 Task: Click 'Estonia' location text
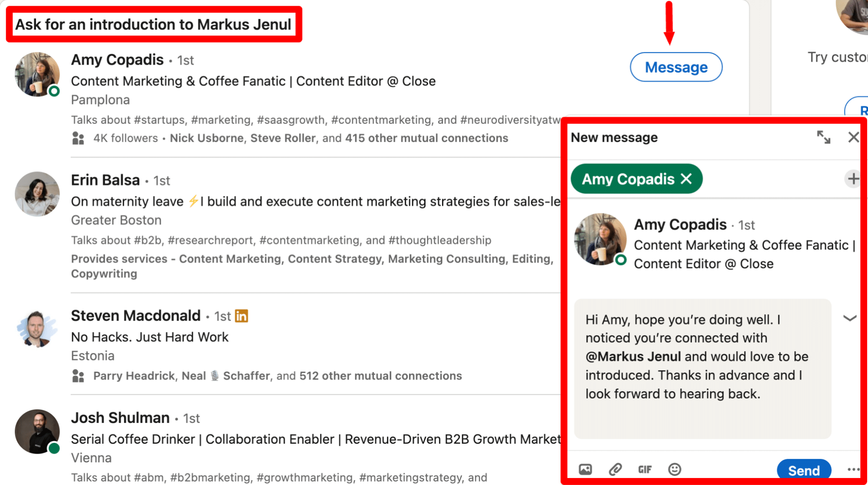click(x=92, y=356)
